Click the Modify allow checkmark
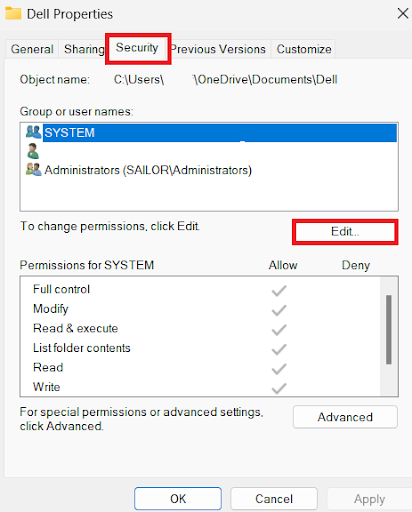Image resolution: width=412 pixels, height=512 pixels. coord(279,310)
